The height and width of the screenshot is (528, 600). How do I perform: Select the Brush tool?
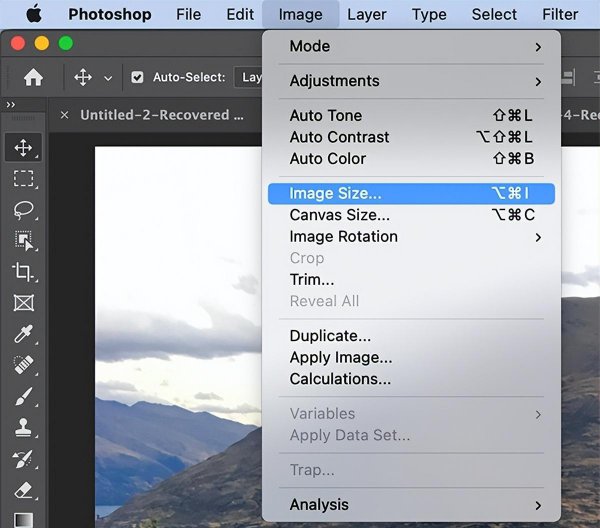point(24,396)
